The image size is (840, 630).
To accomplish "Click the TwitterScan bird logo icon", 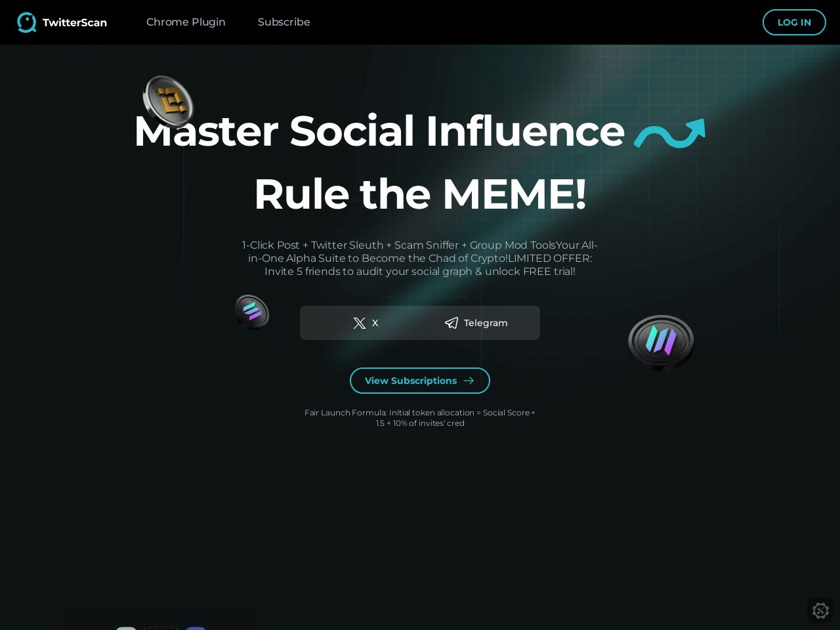I will pos(27,22).
